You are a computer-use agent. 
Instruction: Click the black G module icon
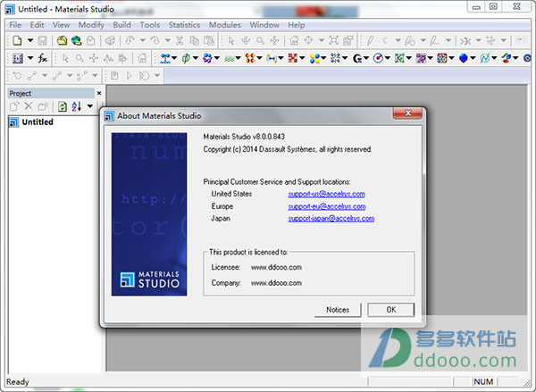[x=356, y=58]
